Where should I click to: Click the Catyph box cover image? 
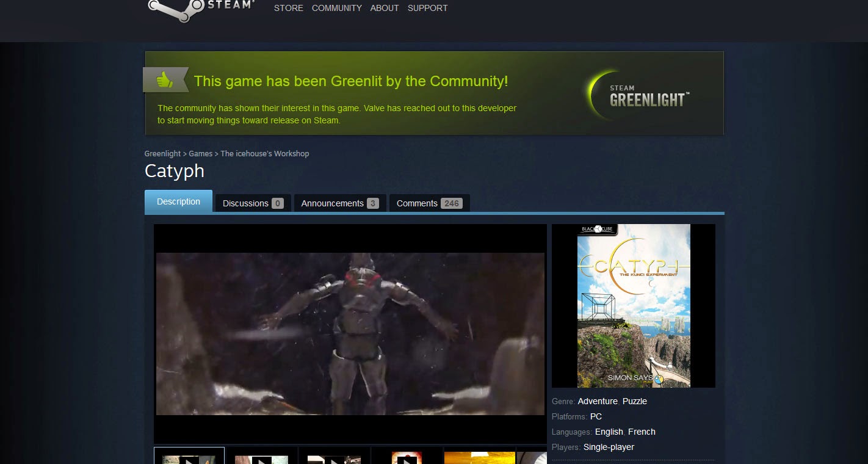[634, 306]
